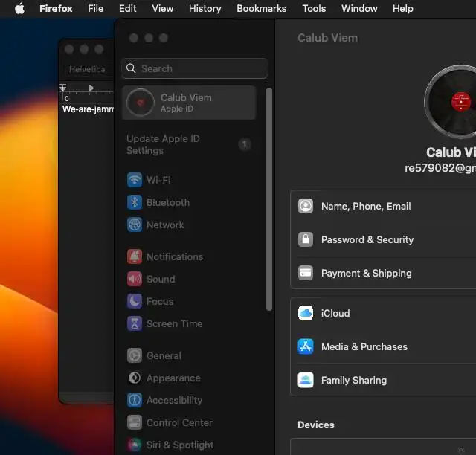
Task: Open the Name, Phone, Email row
Action: pyautogui.click(x=383, y=207)
